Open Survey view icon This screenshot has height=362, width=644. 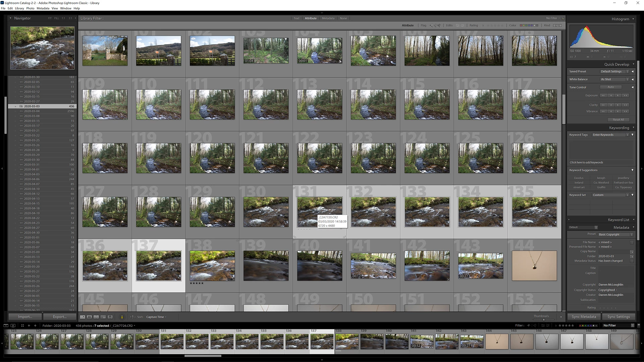tap(103, 317)
